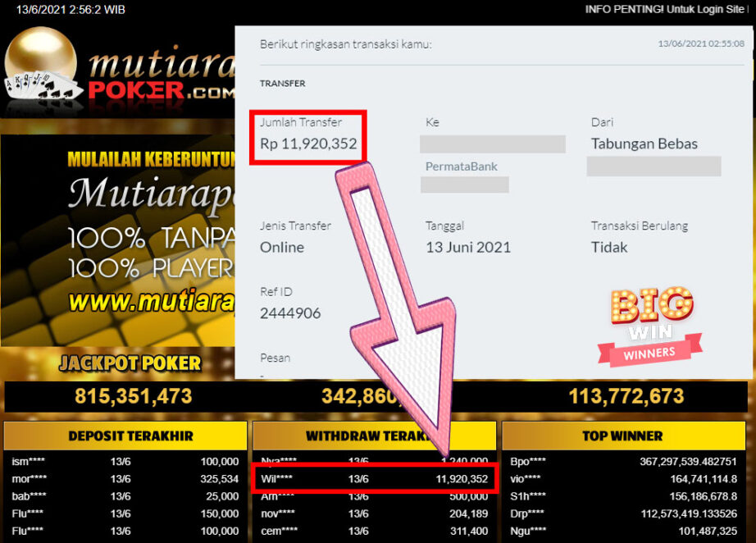Click the withdraw amount 311,400

click(x=469, y=531)
